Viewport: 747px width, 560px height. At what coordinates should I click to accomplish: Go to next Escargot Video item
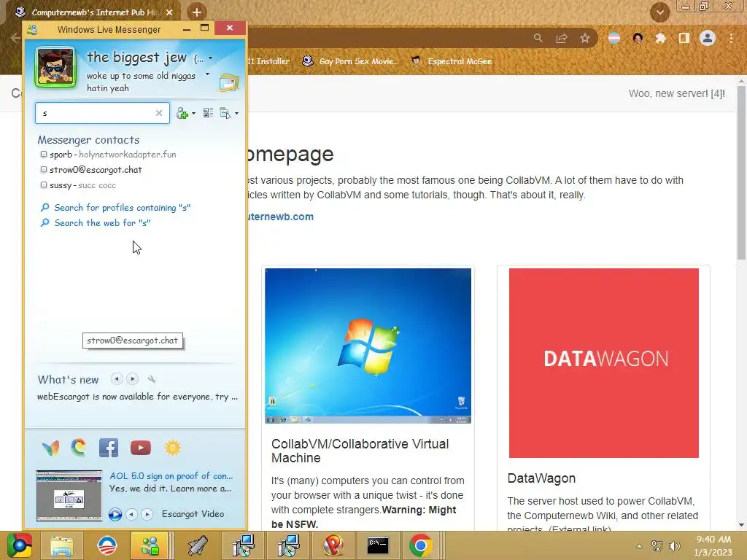click(147, 514)
